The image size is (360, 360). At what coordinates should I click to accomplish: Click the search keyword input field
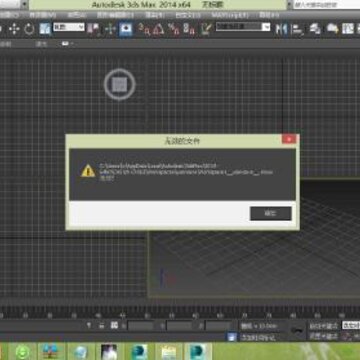[x=327, y=5]
